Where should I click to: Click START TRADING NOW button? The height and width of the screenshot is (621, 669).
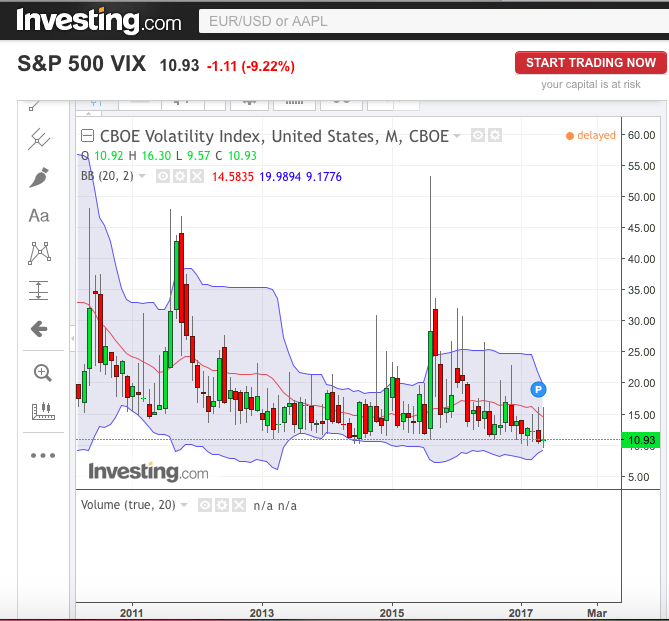click(x=590, y=63)
